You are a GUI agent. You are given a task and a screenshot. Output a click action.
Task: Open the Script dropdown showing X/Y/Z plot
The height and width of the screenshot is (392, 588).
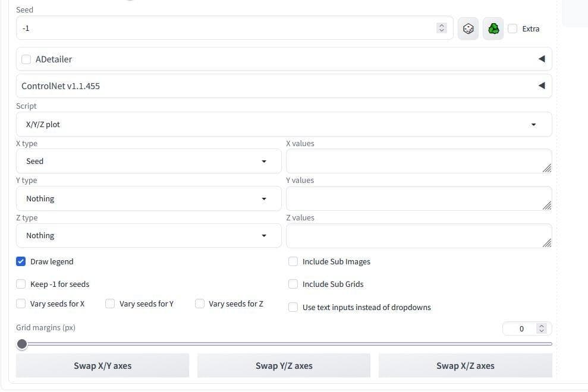284,125
